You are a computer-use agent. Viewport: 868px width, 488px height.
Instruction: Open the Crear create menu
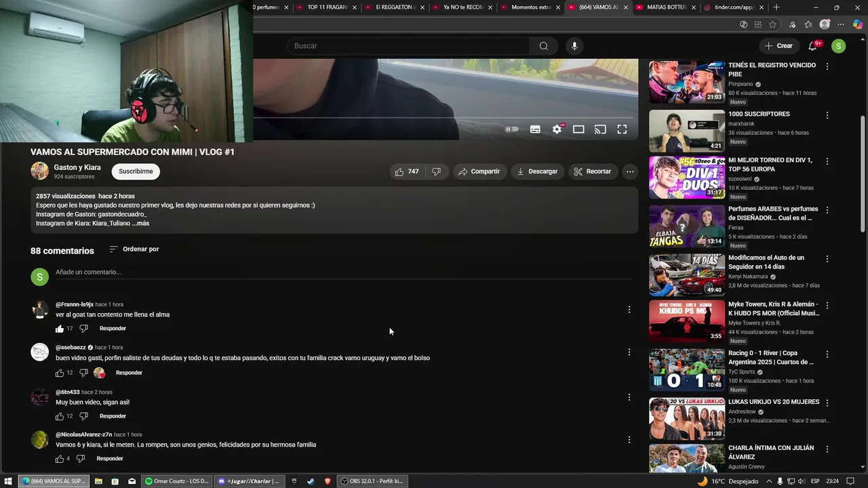click(x=778, y=45)
